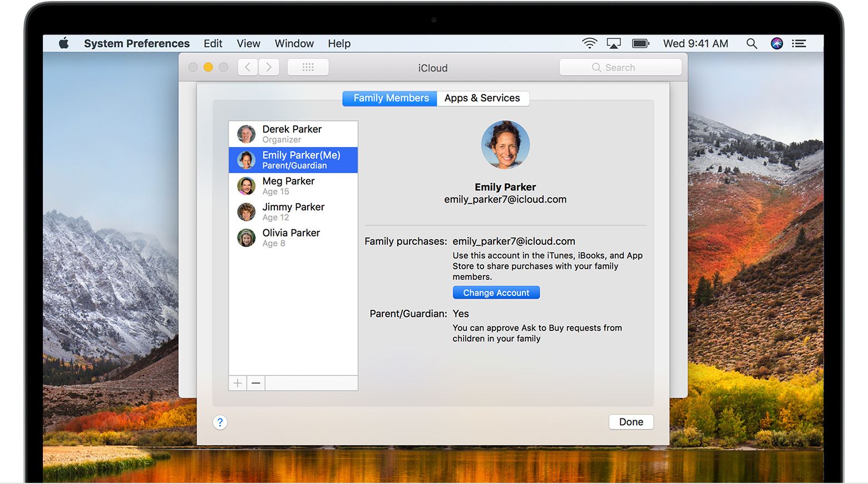
Task: Click the yellow minimize window button
Action: pos(208,67)
